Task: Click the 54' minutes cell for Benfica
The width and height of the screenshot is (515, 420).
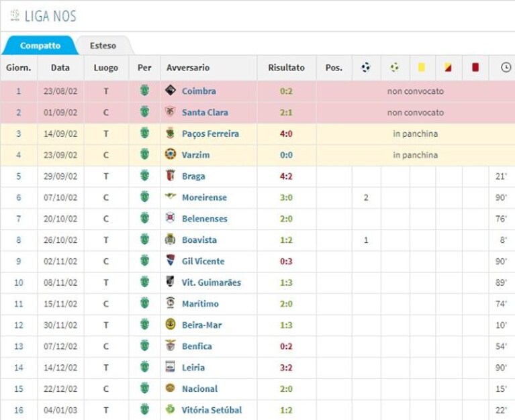Action: pos(501,346)
